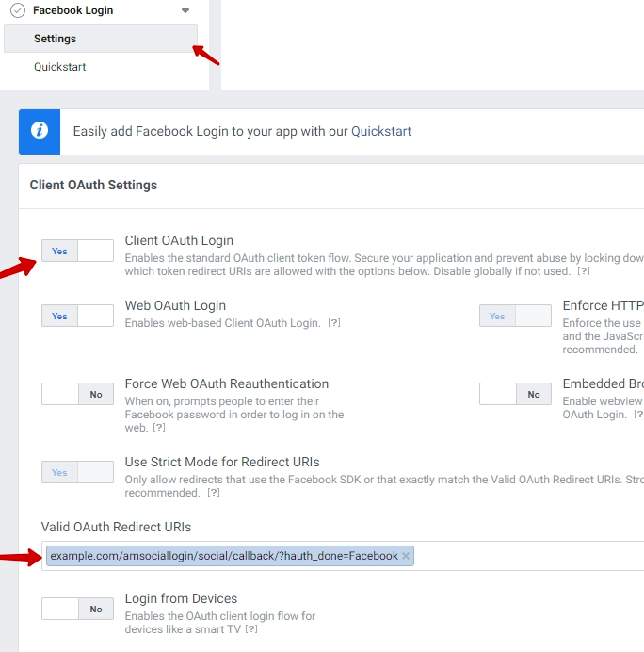
Task: Open help [?] for Force Web OAuth Reauthentication
Action: coord(159,428)
